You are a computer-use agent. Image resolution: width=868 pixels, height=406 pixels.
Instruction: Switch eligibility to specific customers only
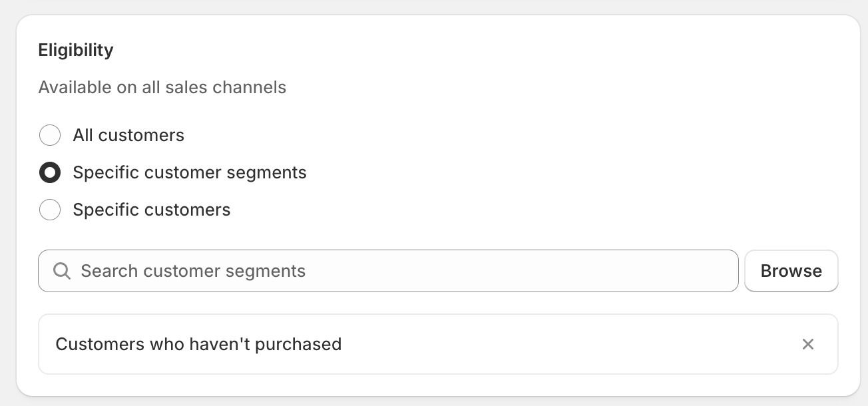point(50,210)
